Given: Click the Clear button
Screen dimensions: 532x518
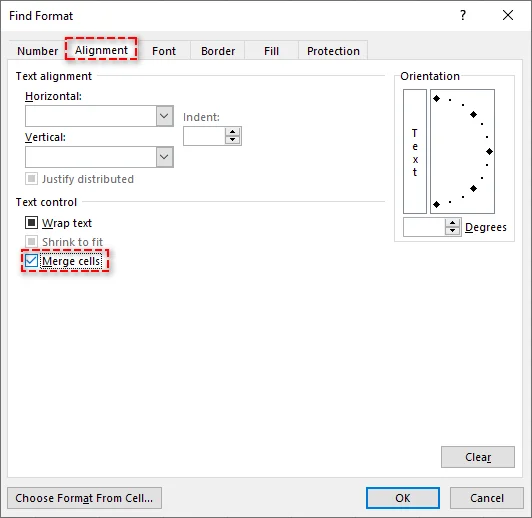Looking at the screenshot, I should [x=478, y=457].
